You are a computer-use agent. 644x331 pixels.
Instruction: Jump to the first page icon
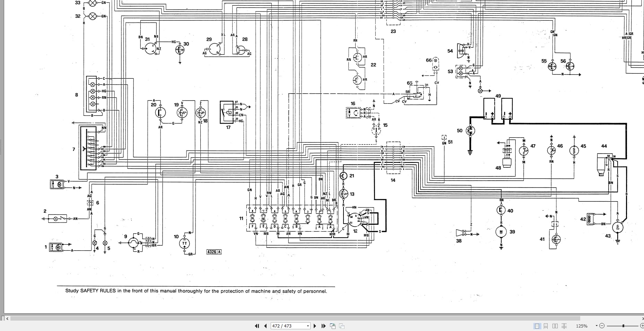click(x=257, y=326)
